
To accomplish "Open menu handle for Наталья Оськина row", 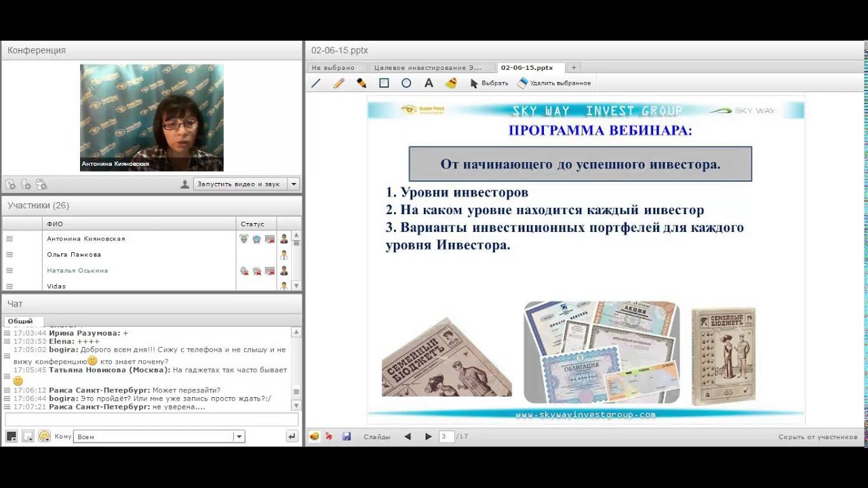I will point(9,270).
